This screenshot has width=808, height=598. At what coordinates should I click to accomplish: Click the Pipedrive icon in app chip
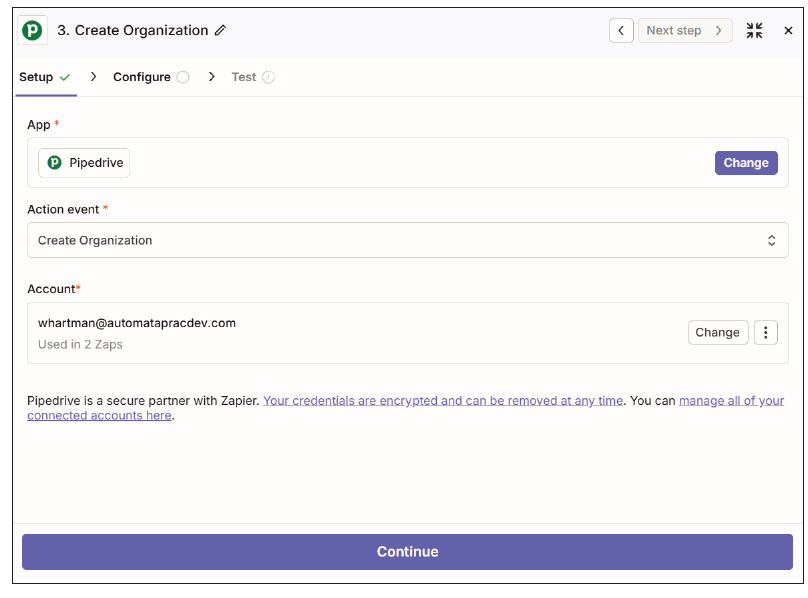55,163
